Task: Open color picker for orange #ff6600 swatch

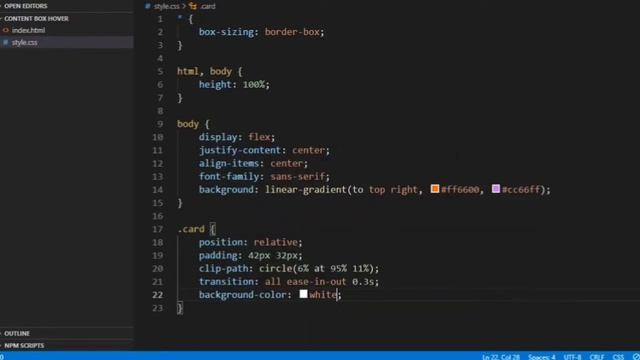Action: click(x=435, y=189)
